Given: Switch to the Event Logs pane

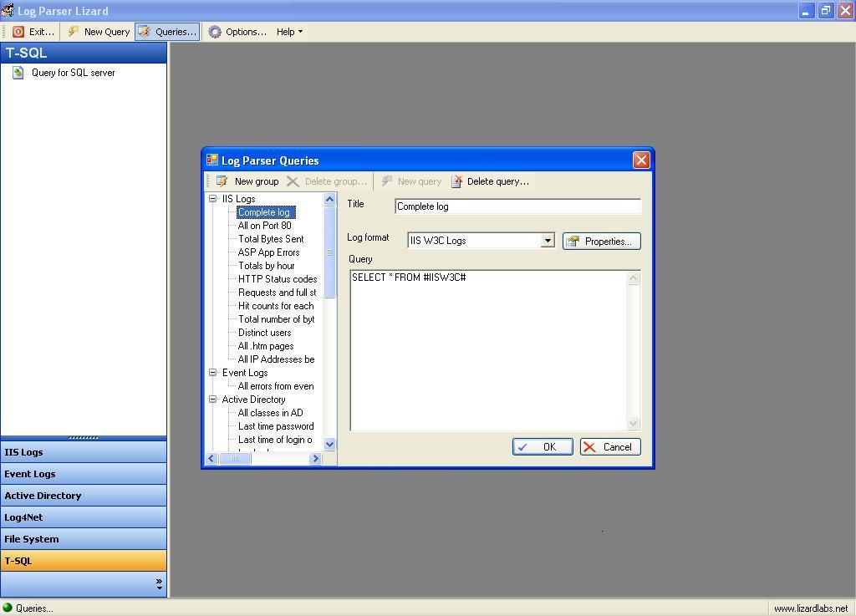Looking at the screenshot, I should pos(84,474).
